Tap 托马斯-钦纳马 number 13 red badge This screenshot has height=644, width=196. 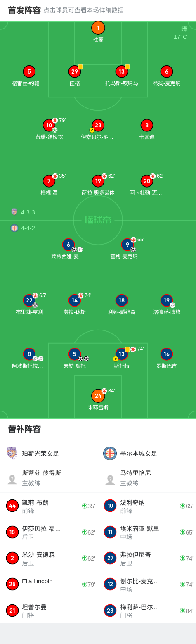122,71
